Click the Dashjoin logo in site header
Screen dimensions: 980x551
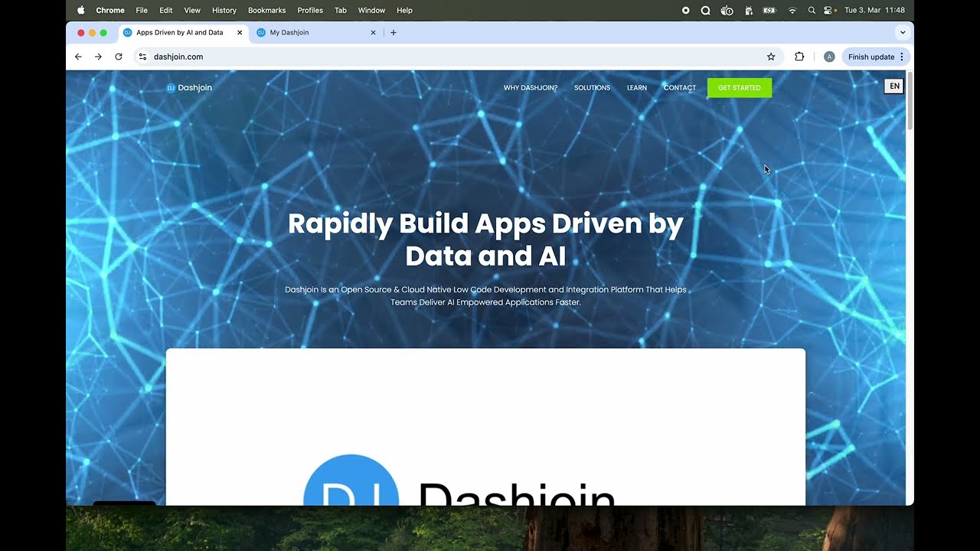tap(189, 88)
